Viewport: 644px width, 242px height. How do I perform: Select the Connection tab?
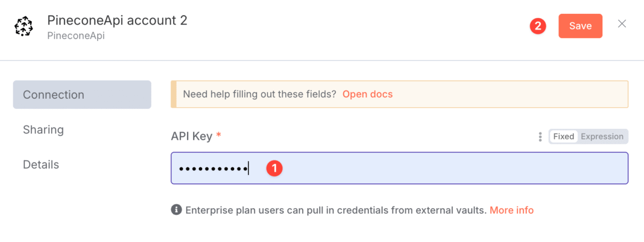[x=82, y=95]
